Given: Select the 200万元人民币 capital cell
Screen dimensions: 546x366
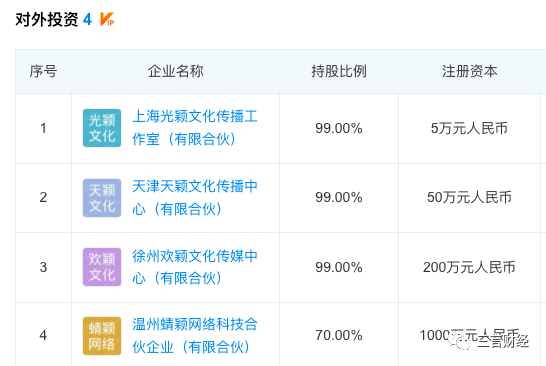Looking at the screenshot, I should coord(469,267).
